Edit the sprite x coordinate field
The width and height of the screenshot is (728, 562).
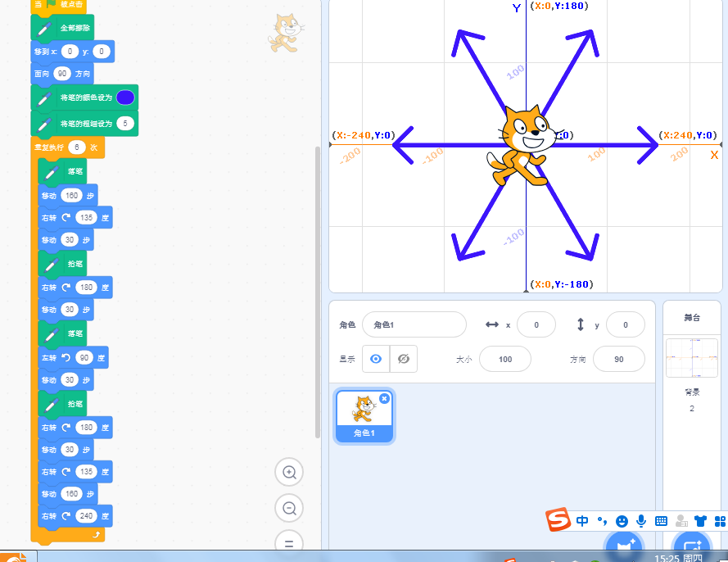536,324
